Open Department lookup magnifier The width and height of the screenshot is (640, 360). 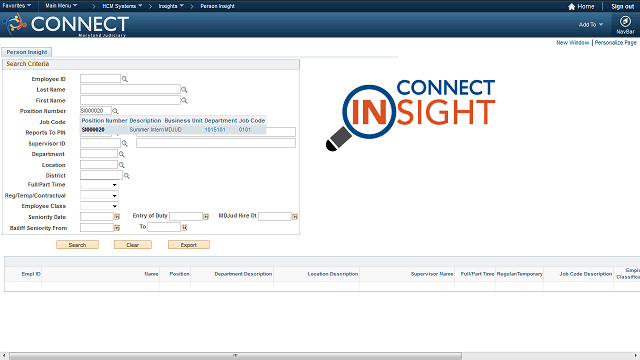click(x=121, y=154)
